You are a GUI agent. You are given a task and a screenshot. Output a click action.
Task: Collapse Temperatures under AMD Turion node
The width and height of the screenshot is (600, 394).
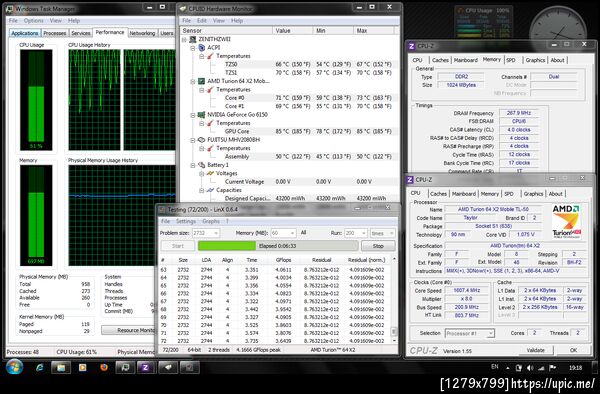click(x=202, y=90)
